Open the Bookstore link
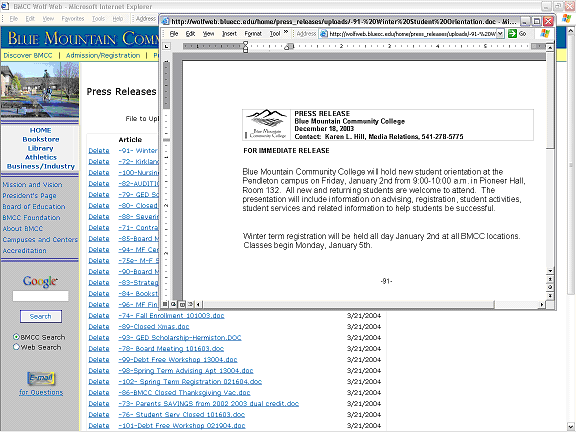The image size is (576, 432). [41, 139]
